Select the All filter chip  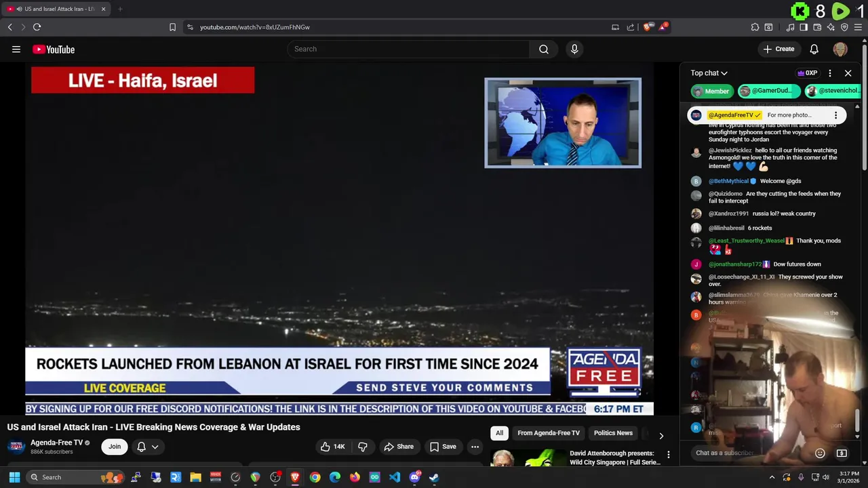click(499, 433)
